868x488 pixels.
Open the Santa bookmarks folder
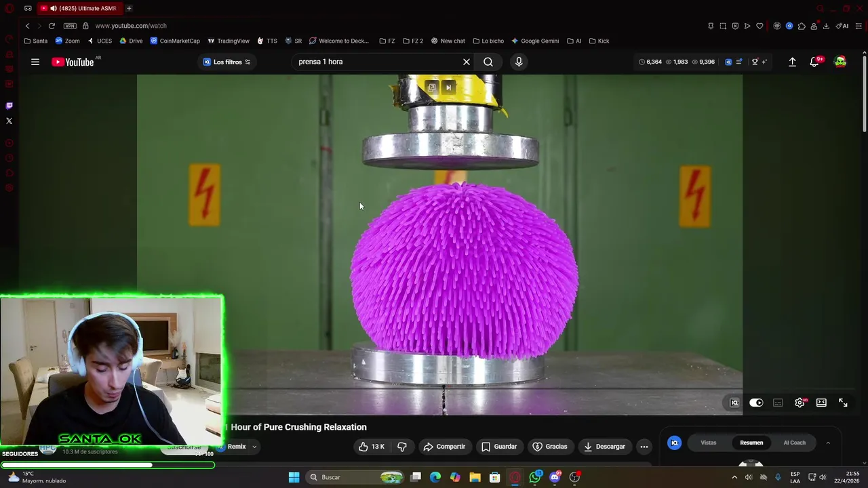click(x=35, y=41)
